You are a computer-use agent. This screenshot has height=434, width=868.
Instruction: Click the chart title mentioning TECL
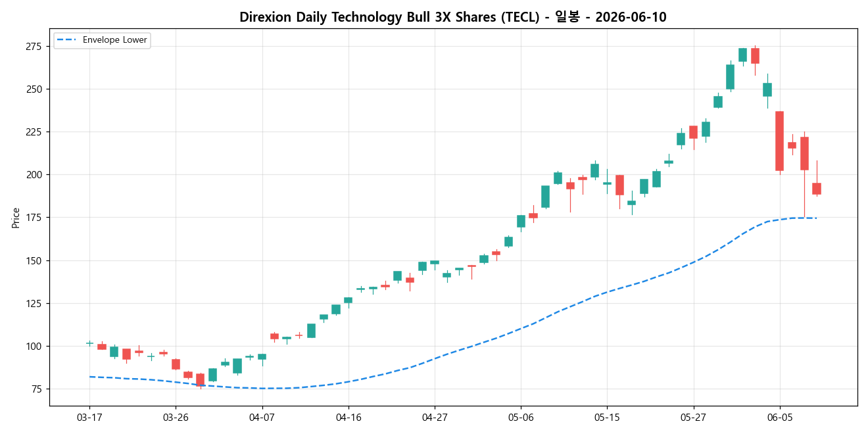[x=452, y=17]
